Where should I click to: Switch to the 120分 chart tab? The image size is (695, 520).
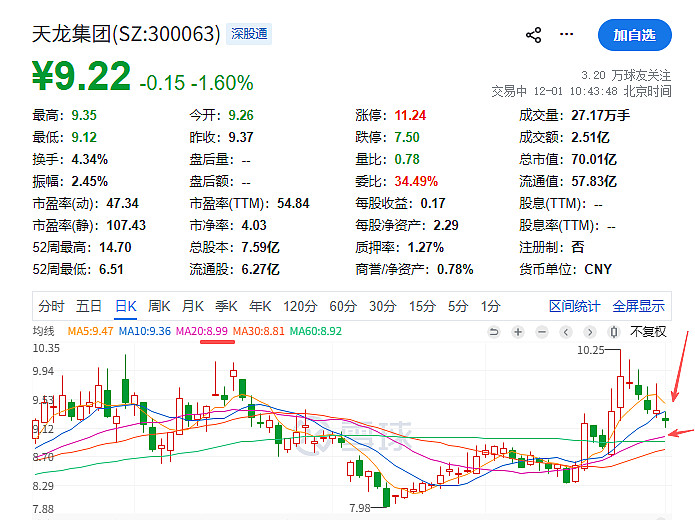(x=300, y=306)
